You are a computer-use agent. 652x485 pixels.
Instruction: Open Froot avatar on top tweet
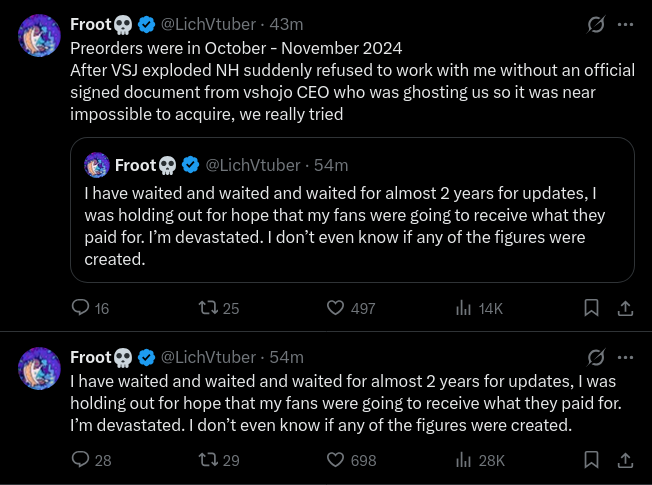[40, 36]
